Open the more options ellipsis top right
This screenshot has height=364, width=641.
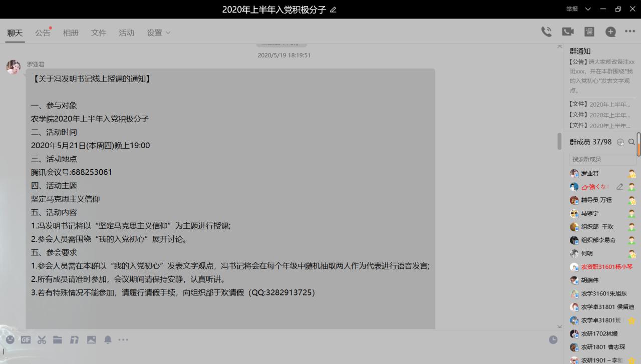(630, 31)
